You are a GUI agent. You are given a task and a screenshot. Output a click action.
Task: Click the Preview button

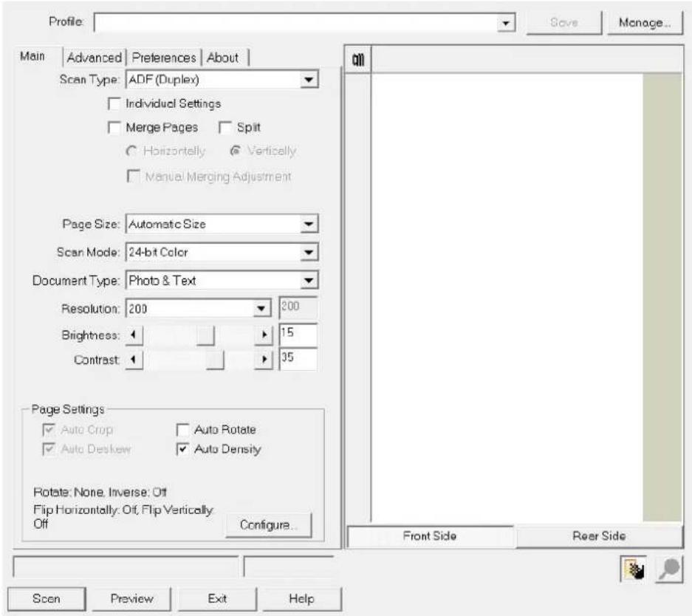tap(131, 599)
